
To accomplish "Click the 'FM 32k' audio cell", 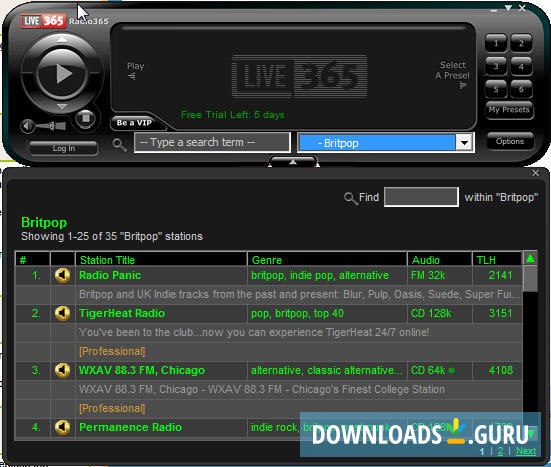I will click(x=428, y=275).
